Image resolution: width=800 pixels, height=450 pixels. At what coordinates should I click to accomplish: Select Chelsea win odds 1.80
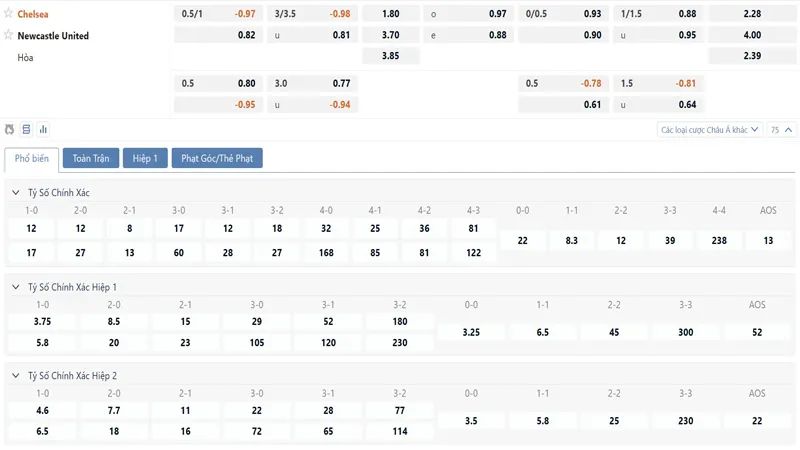tap(390, 14)
